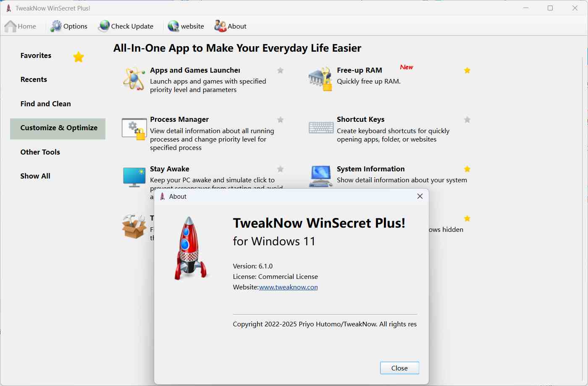Click the Stay Awake monitor icon
The height and width of the screenshot is (386, 588).
(x=134, y=177)
